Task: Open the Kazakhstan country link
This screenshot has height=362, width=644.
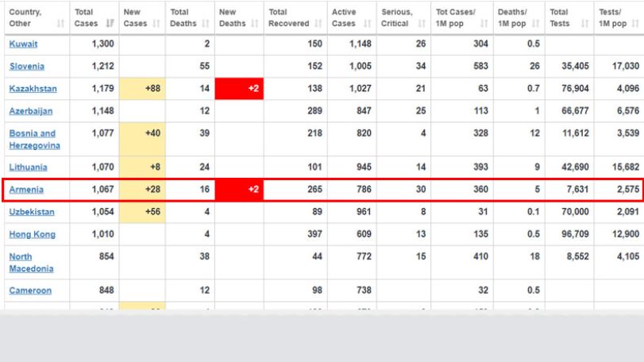Action: (x=33, y=89)
